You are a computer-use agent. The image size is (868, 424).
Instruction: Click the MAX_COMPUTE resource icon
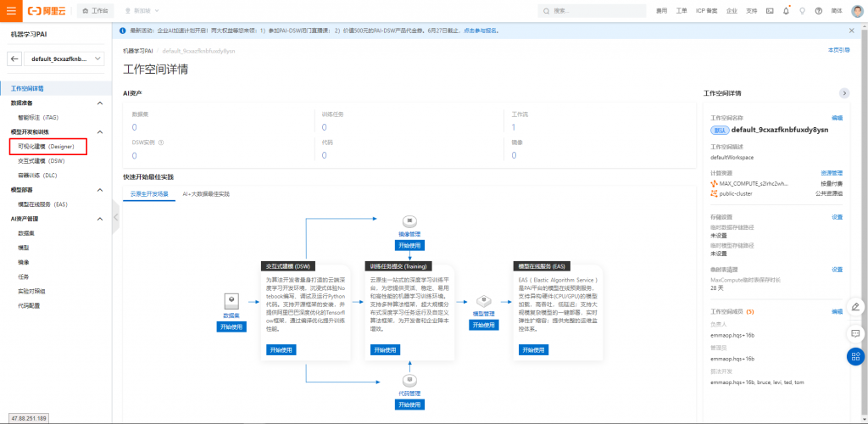point(714,183)
